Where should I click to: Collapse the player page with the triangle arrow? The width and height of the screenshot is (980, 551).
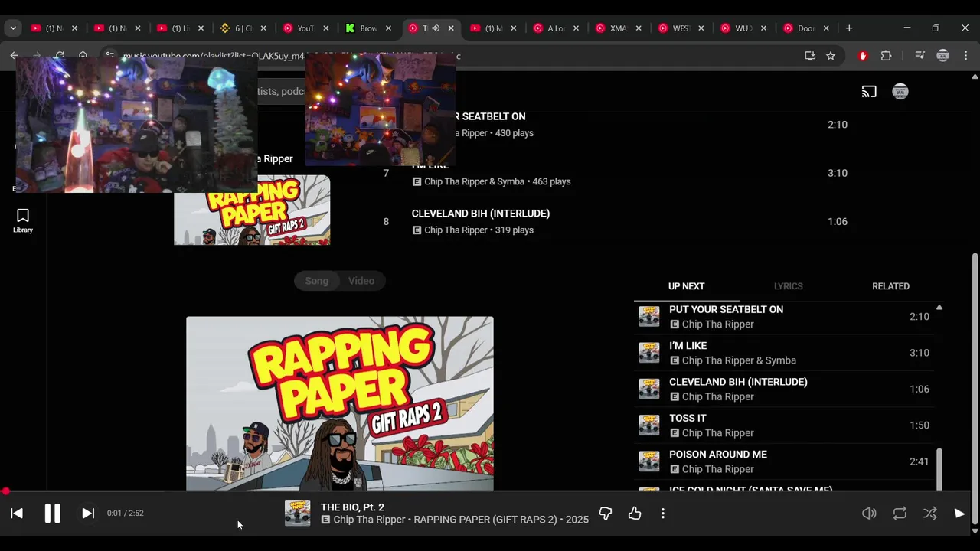[959, 514]
